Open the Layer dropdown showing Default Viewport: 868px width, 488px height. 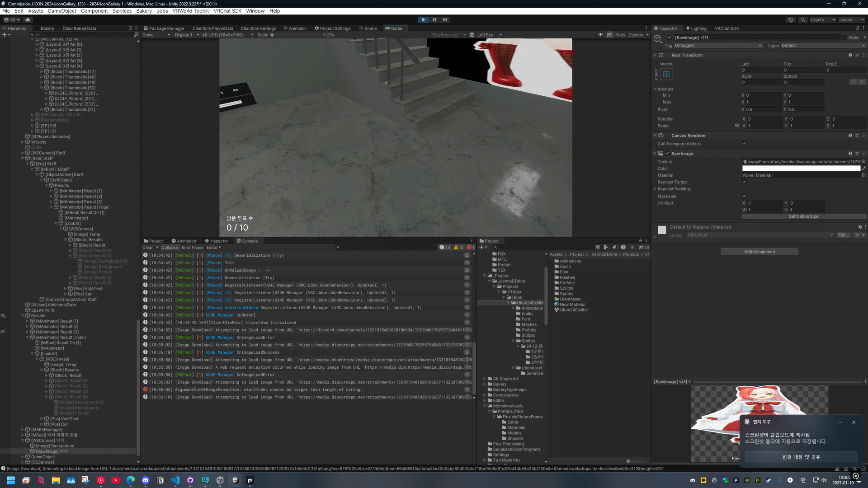(x=823, y=46)
